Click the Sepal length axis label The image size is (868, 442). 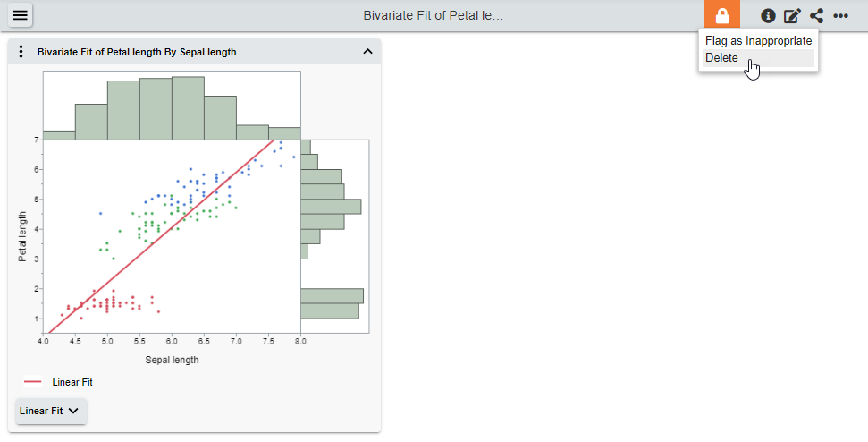tap(172, 360)
